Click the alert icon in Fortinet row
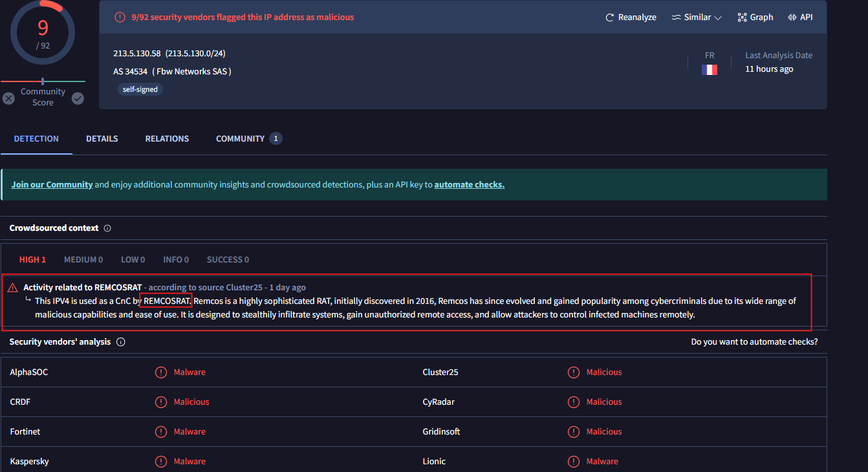The height and width of the screenshot is (472, 868). click(x=161, y=431)
